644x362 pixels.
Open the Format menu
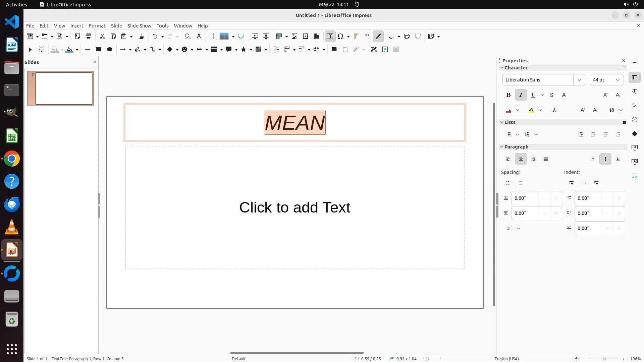tap(97, 25)
